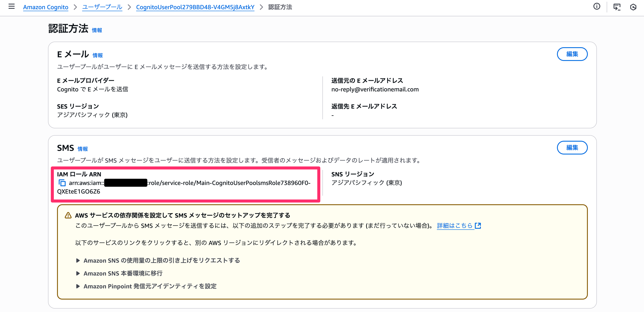The image size is (644, 312).
Task: Open CognitoUserPool279BBD48 breadcrumb link
Action: (x=195, y=7)
